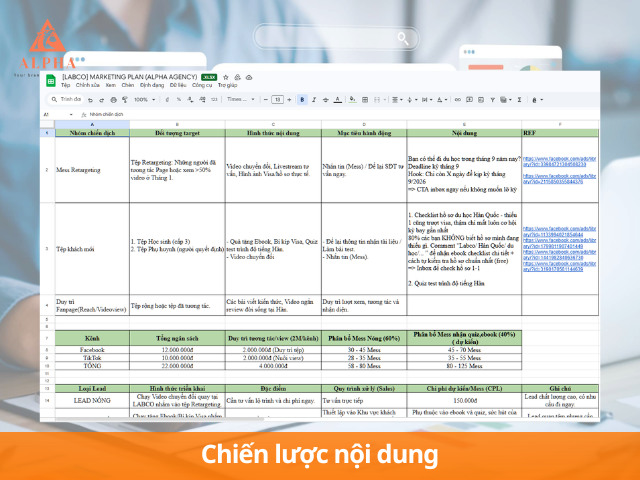The width and height of the screenshot is (640, 480).
Task: Select column A header
Action: tap(92, 124)
